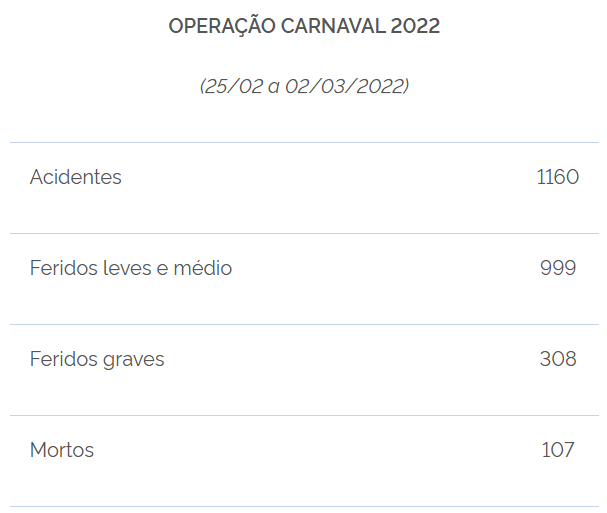
Task: Click the Feridos leves e médio label
Action: click(131, 268)
